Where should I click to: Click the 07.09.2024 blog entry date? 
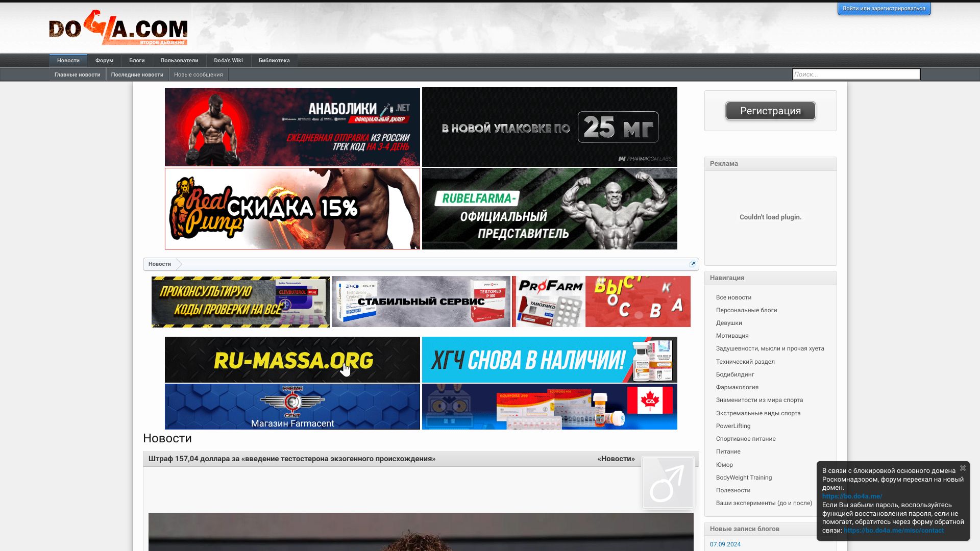tap(725, 544)
